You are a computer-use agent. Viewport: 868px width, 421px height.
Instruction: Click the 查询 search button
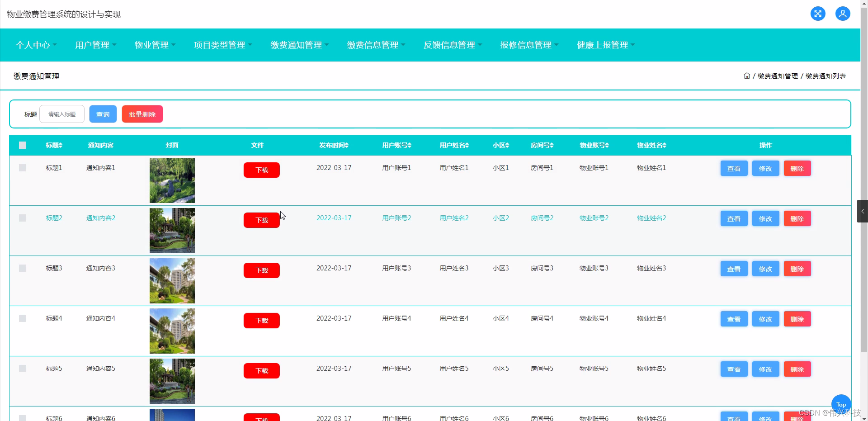[103, 114]
